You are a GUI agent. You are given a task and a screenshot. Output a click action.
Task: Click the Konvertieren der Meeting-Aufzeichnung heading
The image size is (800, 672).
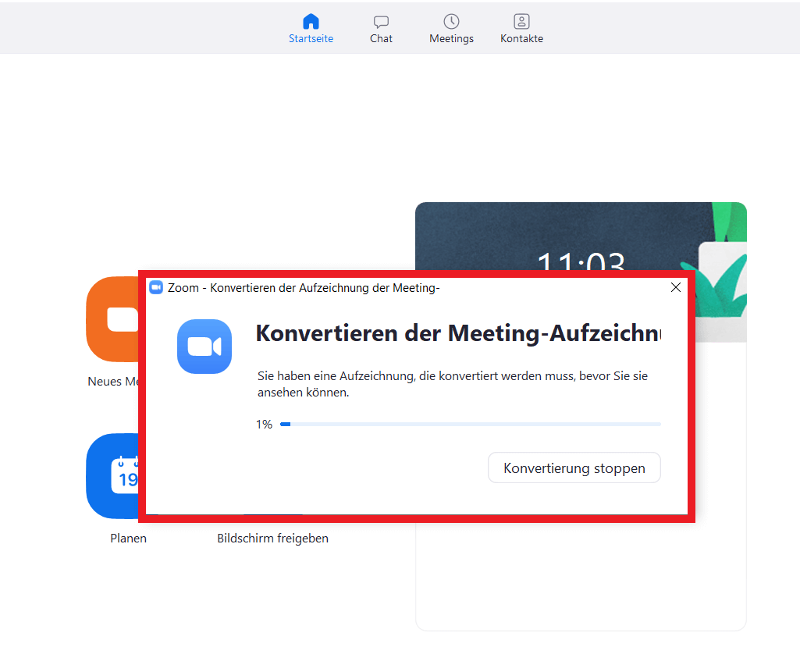[x=458, y=333]
